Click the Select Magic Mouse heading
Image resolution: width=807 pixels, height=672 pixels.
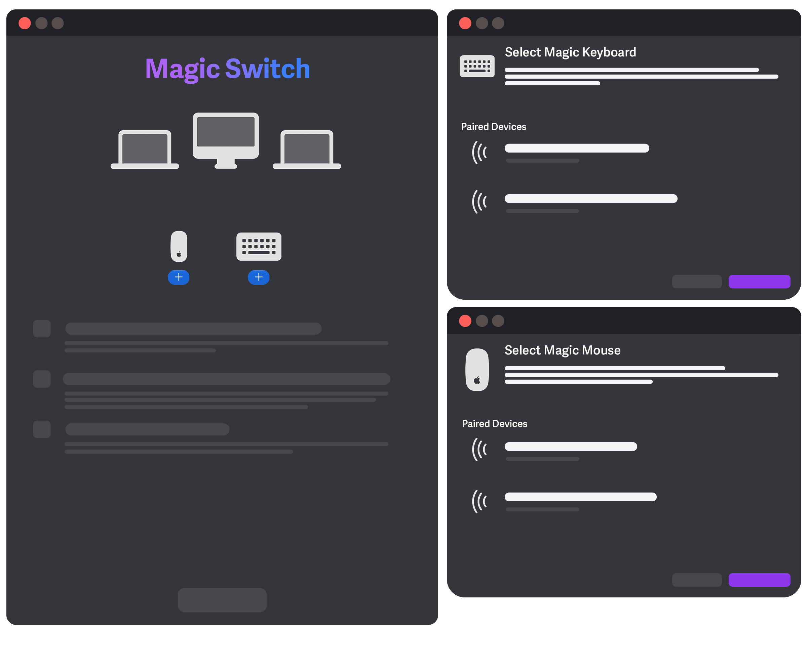[562, 350]
